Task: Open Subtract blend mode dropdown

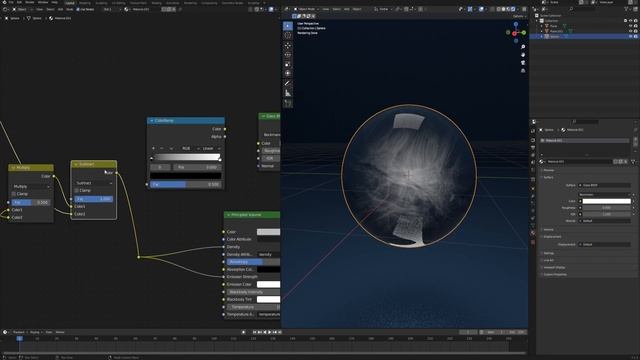Action: (93, 183)
